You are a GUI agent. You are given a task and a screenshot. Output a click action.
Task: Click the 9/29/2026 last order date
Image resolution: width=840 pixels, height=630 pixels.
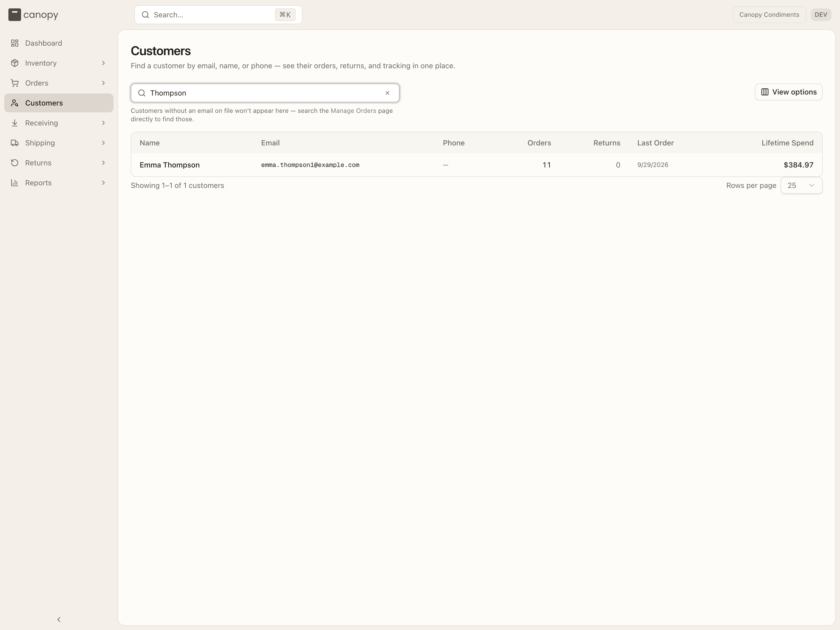652,165
